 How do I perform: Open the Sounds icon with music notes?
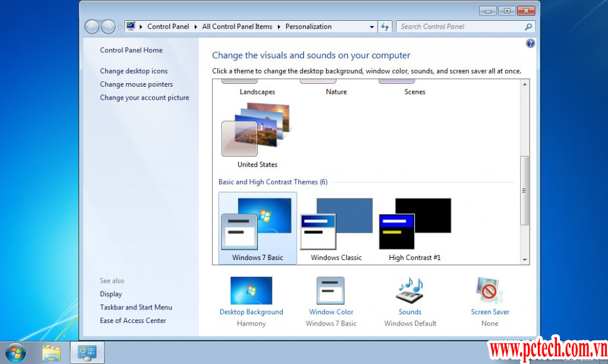click(410, 291)
